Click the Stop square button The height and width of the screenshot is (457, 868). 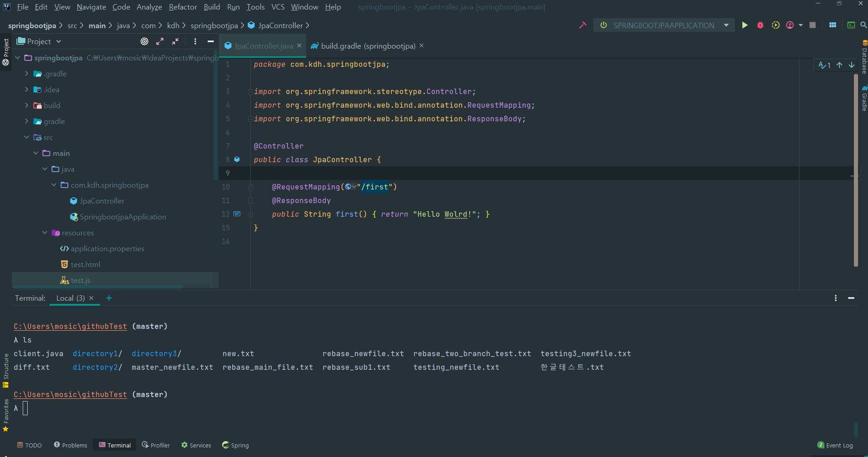pyautogui.click(x=813, y=25)
